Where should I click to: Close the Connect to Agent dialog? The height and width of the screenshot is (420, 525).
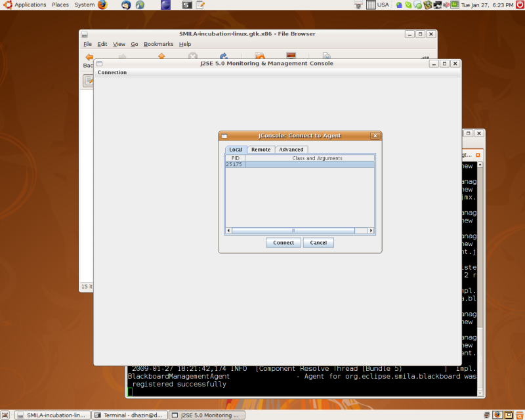coord(375,136)
